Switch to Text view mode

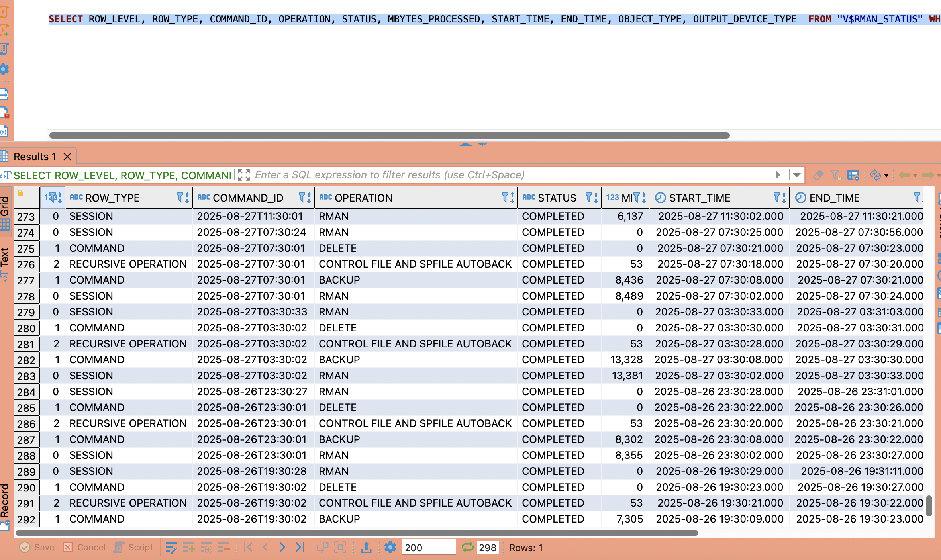5,258
